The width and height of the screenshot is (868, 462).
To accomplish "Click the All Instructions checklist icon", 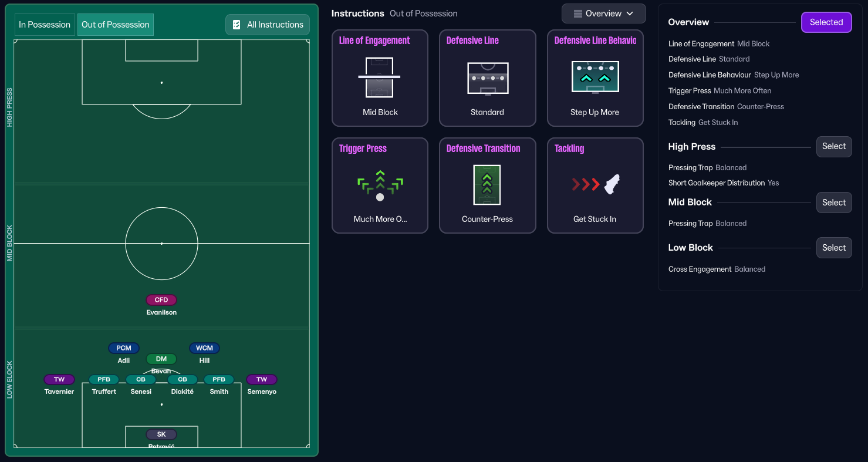I will tap(237, 25).
